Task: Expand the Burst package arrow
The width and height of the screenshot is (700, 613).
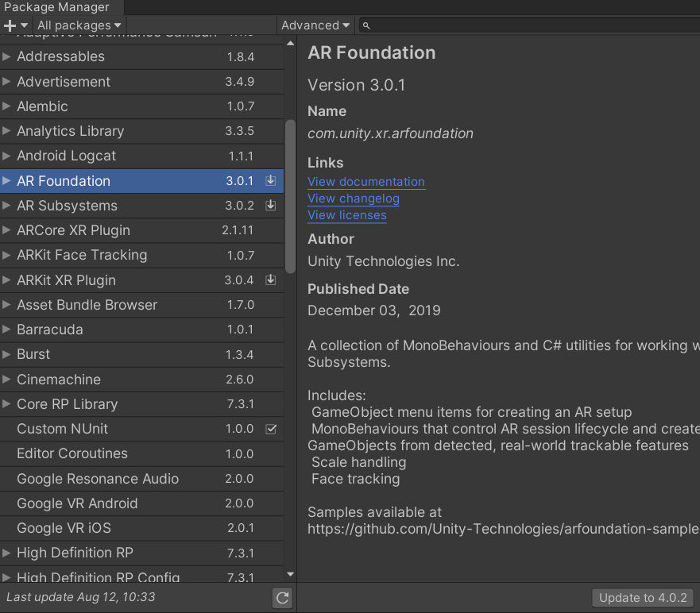Action: coord(6,354)
